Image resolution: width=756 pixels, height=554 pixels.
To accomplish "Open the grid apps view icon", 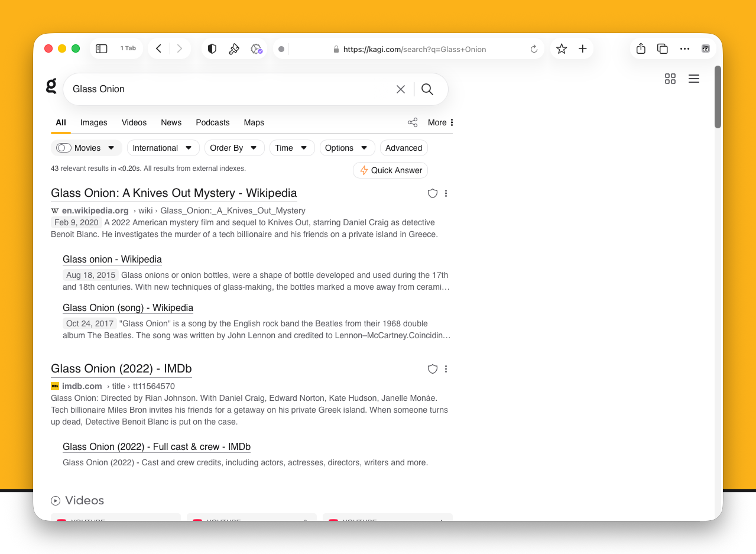I will tap(670, 79).
